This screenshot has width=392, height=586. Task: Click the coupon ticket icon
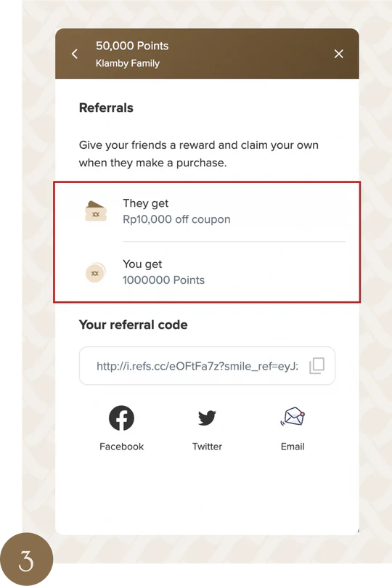(x=96, y=211)
